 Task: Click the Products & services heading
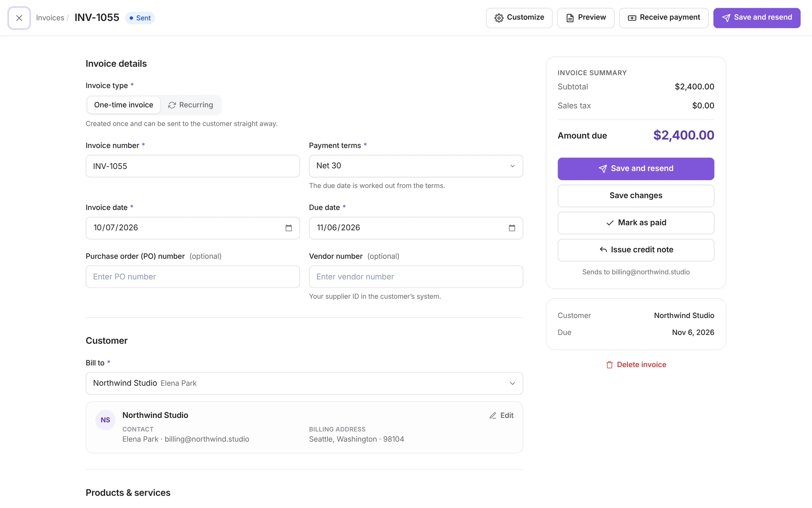coord(128,493)
